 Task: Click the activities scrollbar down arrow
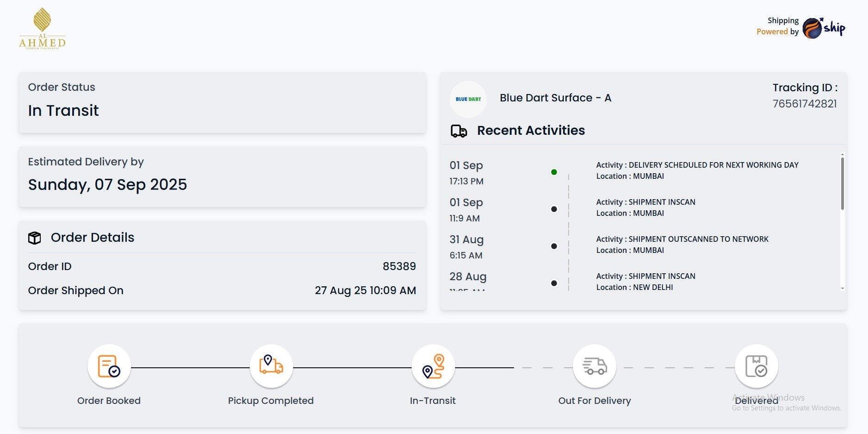(x=842, y=289)
